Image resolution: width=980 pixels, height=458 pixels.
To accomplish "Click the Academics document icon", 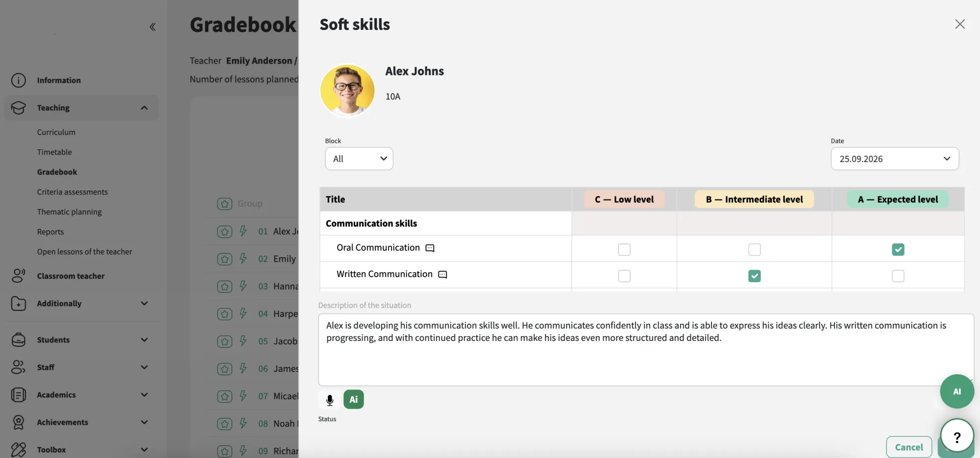I will pyautogui.click(x=18, y=394).
